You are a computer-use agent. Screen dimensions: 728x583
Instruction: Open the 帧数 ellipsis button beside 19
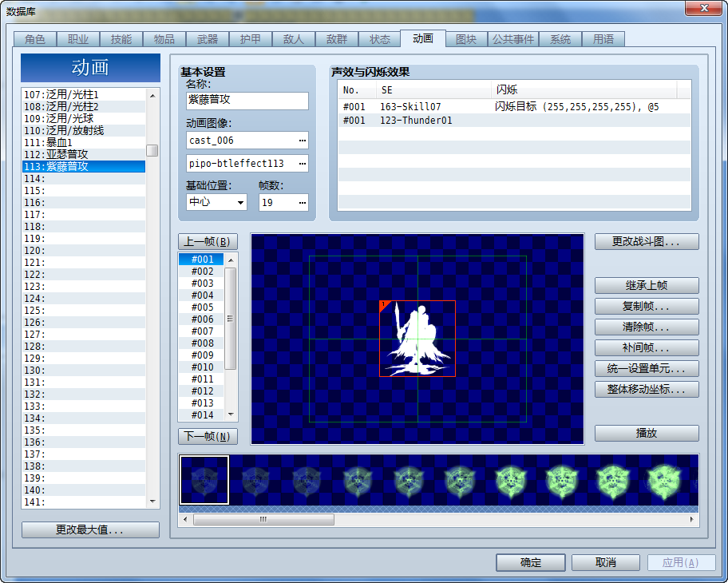(x=303, y=203)
